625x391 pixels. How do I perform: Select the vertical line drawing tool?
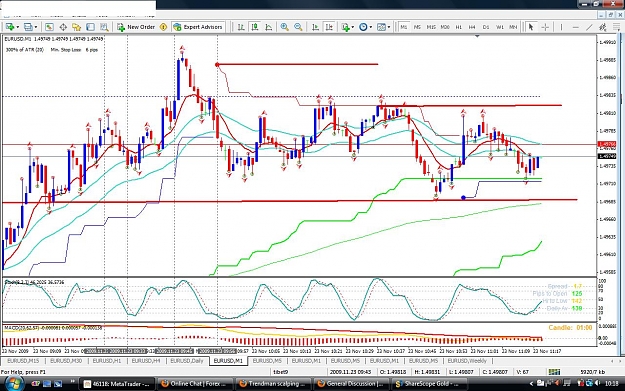tap(561, 27)
